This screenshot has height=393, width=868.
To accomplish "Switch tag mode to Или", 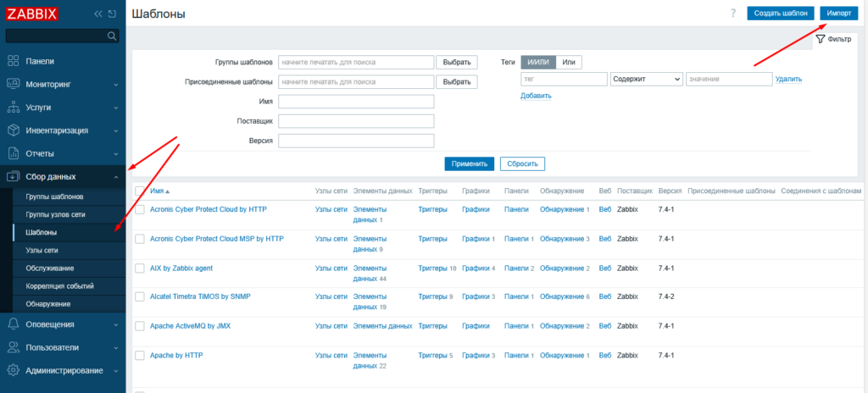I will pos(569,62).
